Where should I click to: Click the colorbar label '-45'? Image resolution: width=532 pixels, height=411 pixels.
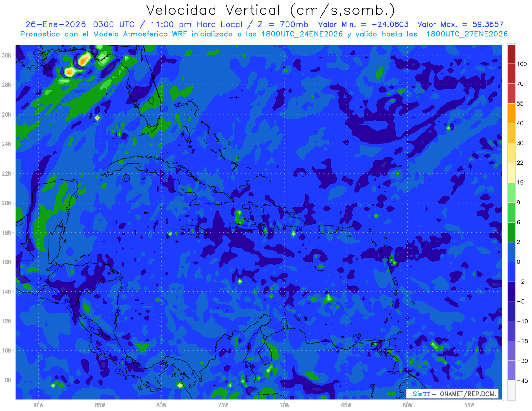pos(522,380)
